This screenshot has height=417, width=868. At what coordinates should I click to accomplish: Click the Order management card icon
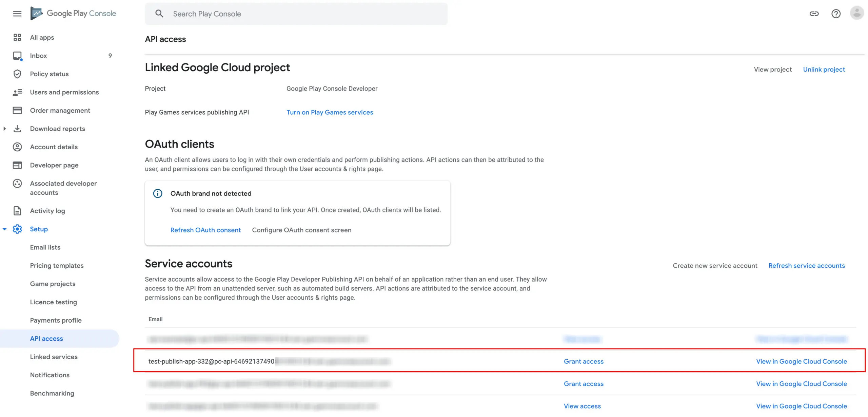[x=17, y=111]
